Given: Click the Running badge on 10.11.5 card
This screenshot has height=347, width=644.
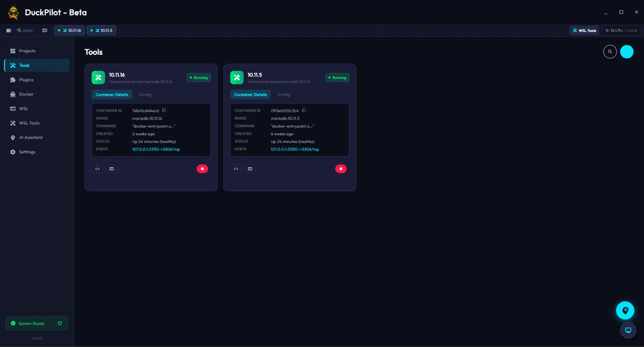Looking at the screenshot, I should coord(337,78).
